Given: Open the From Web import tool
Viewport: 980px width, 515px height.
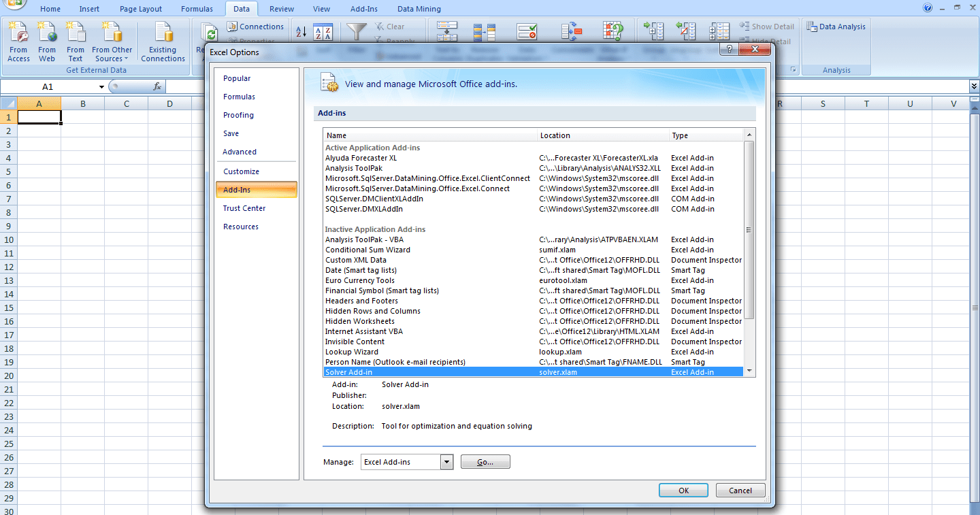Looking at the screenshot, I should tap(47, 41).
